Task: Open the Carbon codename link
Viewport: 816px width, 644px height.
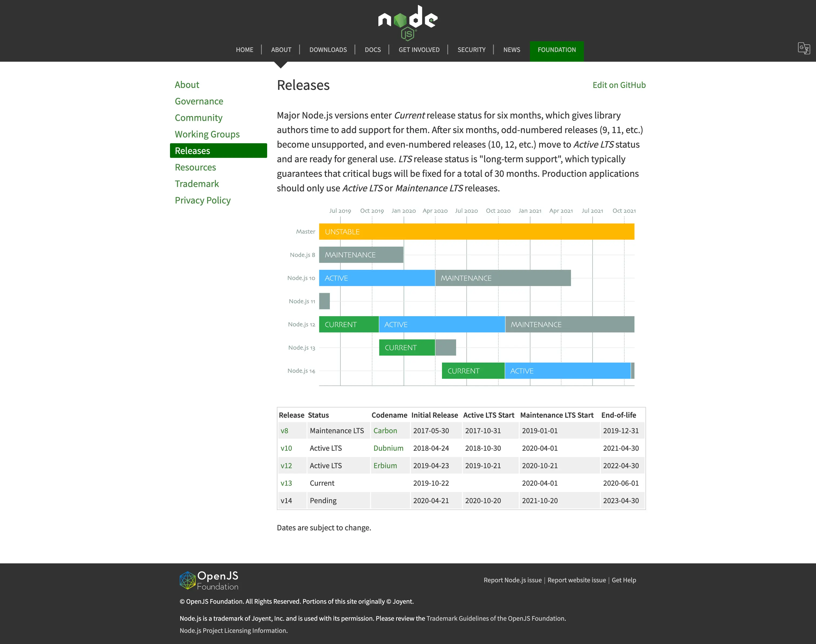Action: point(385,431)
